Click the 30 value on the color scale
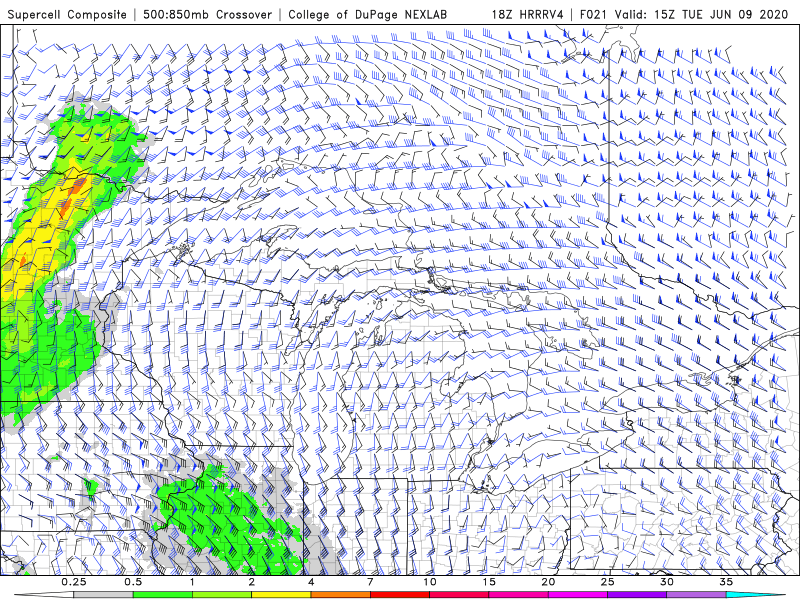 tap(667, 582)
